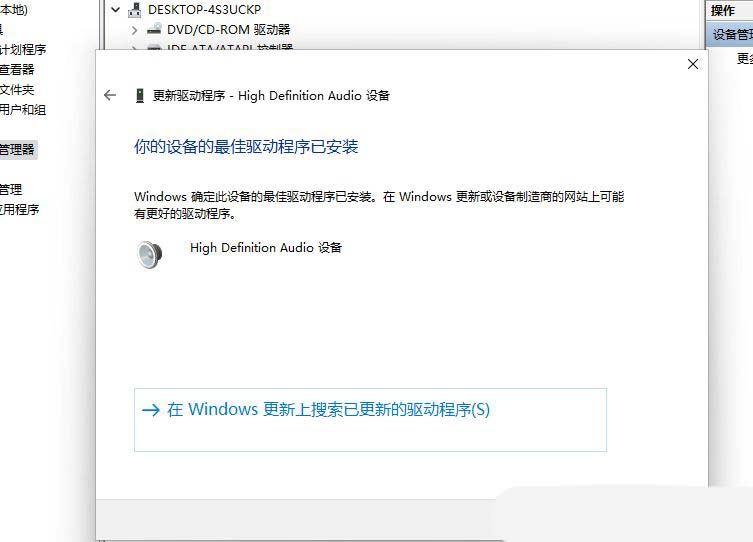Image resolution: width=753 pixels, height=542 pixels.
Task: Select the DESKTOP-4S3UCKP computer name
Action: tap(205, 10)
